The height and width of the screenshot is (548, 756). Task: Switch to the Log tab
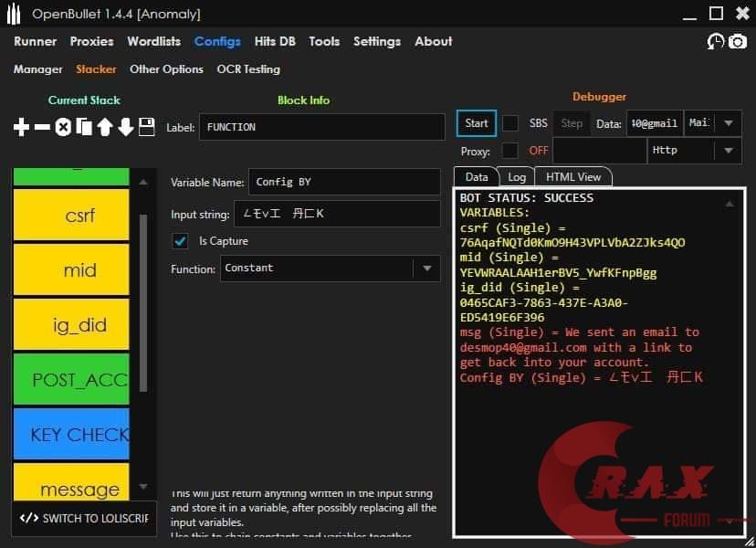517,177
